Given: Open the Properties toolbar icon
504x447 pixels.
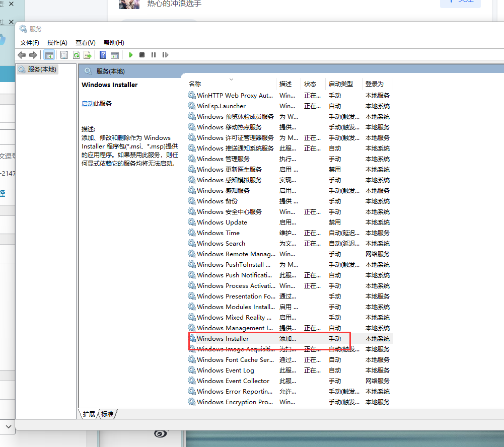Looking at the screenshot, I should (x=64, y=55).
